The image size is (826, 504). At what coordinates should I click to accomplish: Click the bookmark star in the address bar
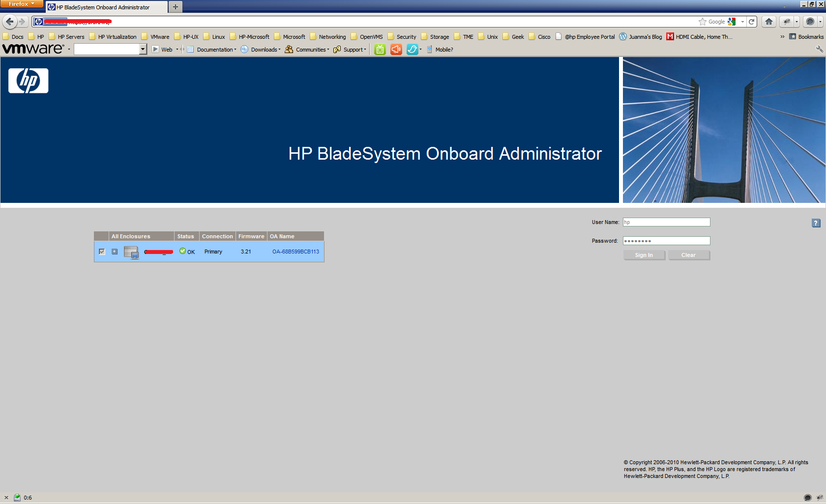(x=702, y=22)
